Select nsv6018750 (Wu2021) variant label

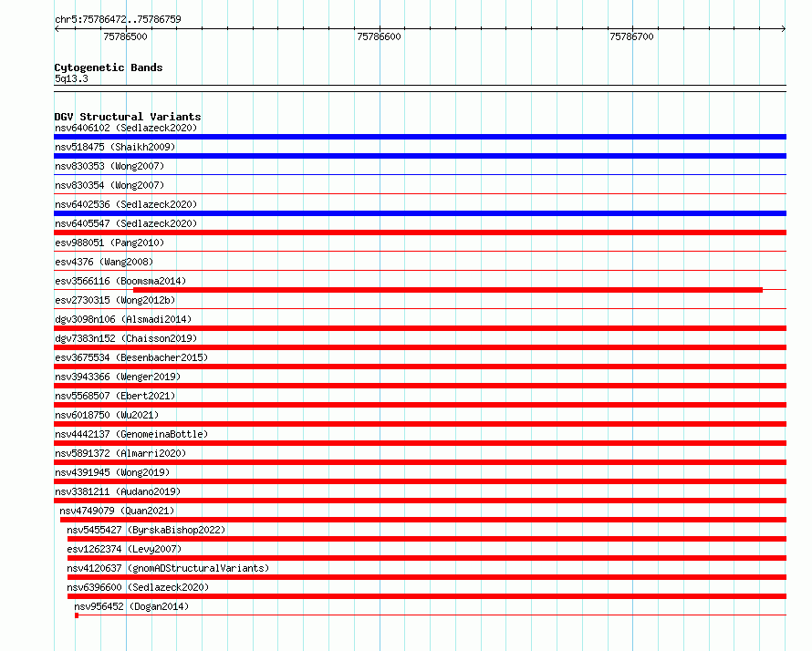107,415
